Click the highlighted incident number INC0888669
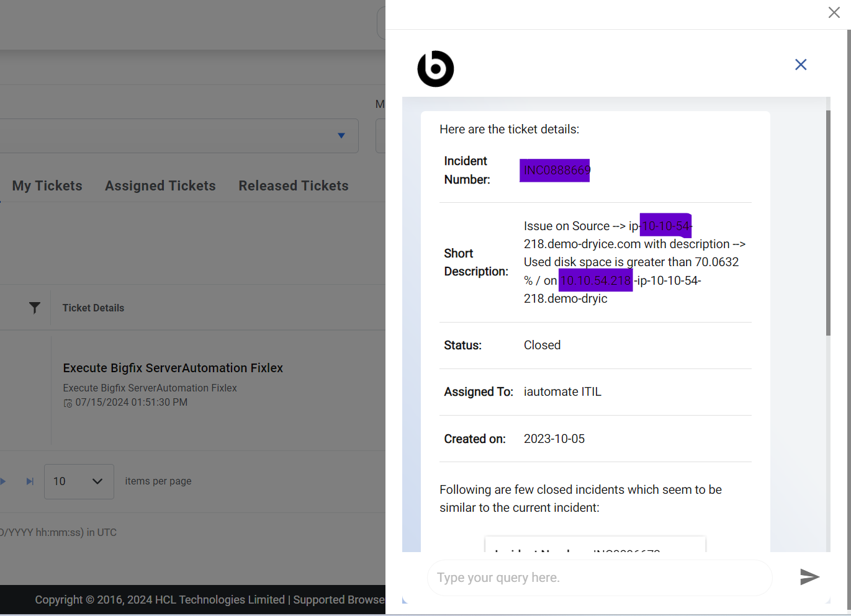The width and height of the screenshot is (851, 616). 556,170
